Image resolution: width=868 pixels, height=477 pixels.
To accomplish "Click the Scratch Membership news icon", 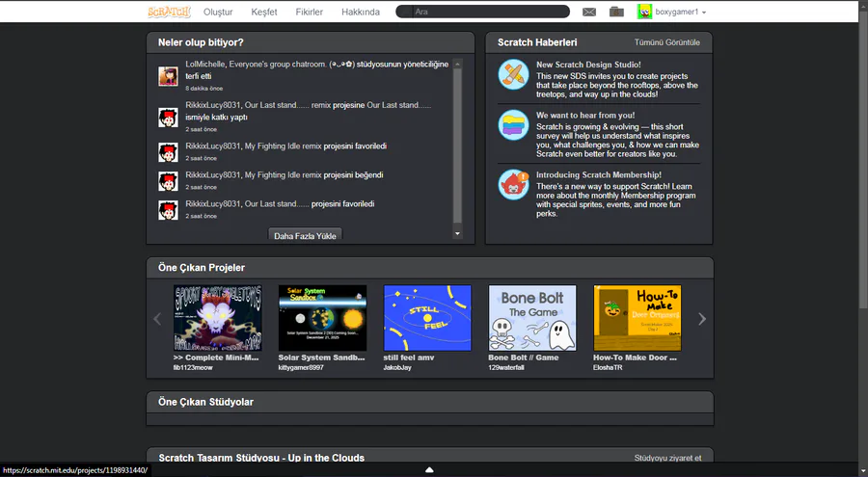I will pos(513,185).
